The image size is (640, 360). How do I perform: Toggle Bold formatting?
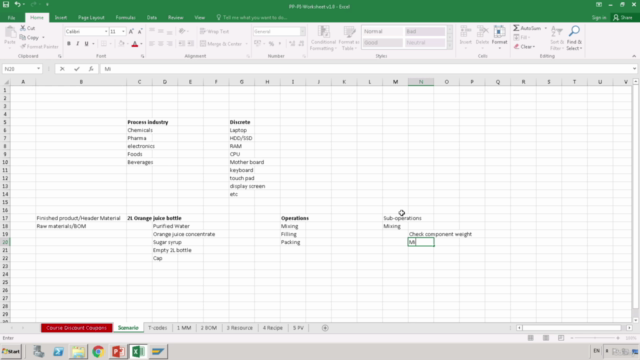pyautogui.click(x=69, y=44)
